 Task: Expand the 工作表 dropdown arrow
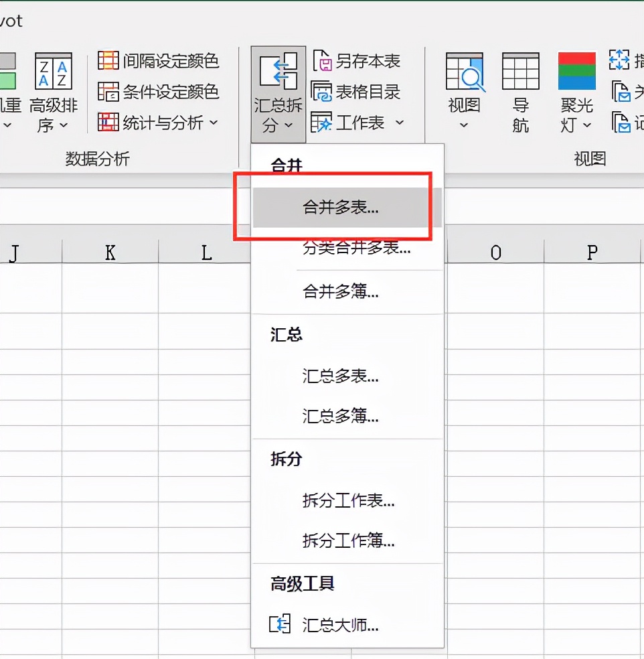tap(400, 123)
